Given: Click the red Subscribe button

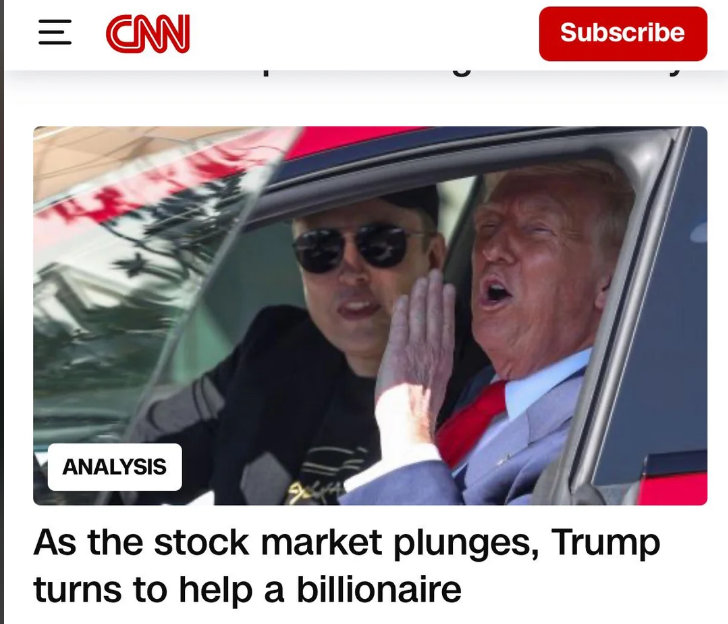Looking at the screenshot, I should [623, 33].
